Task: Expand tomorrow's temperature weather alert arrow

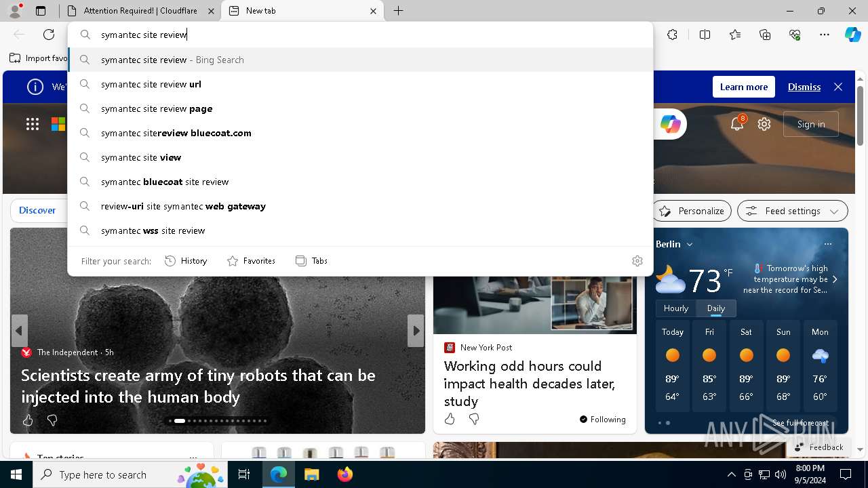Action: coord(835,279)
